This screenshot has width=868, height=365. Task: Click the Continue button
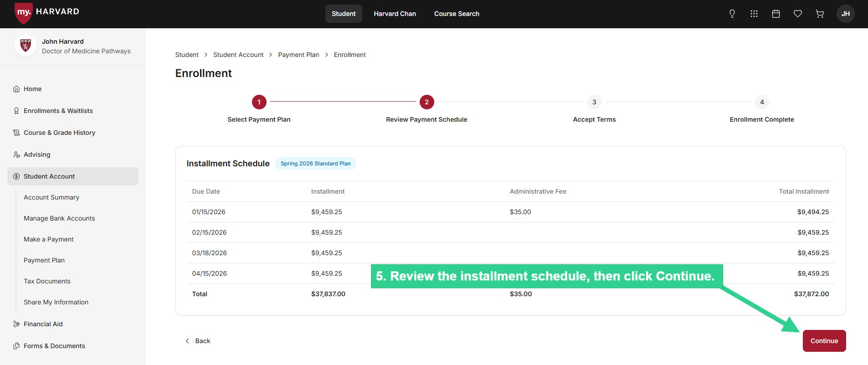pos(824,341)
